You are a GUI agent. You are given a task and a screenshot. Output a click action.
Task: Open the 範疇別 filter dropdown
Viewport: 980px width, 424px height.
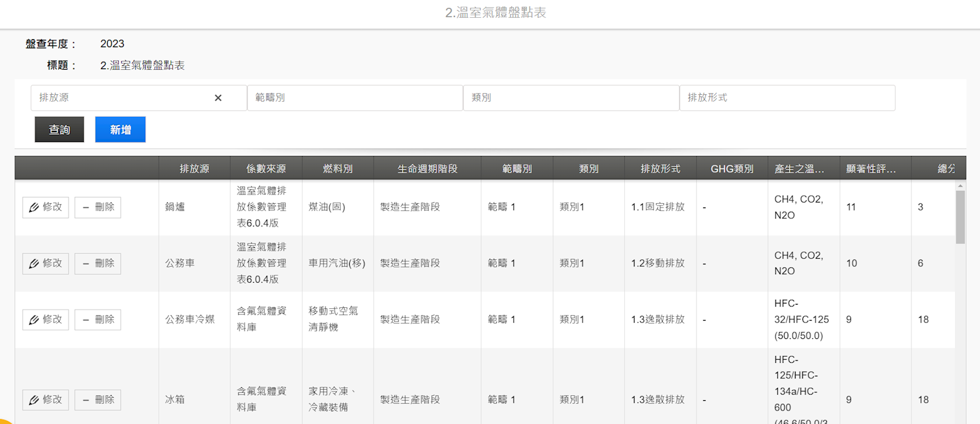[355, 98]
